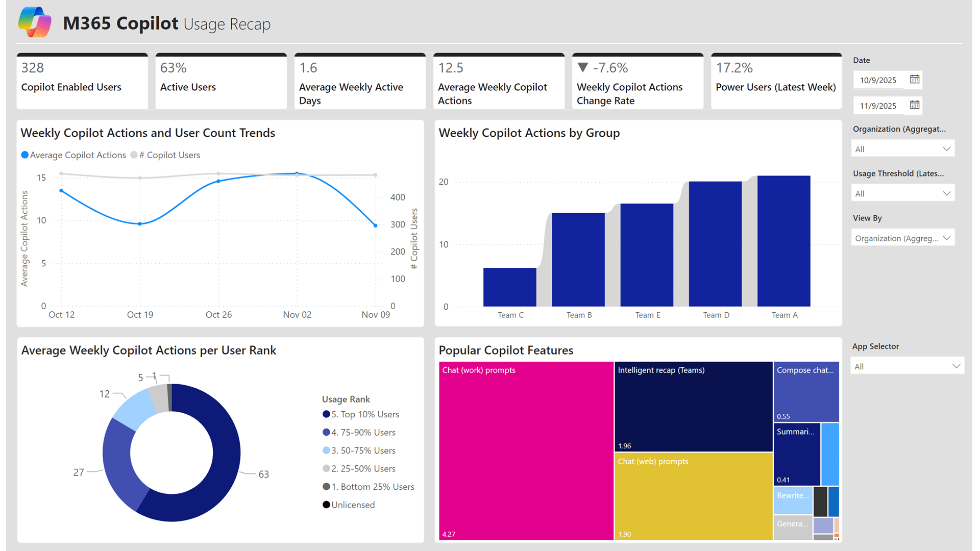Select the Unlicensed legend entry
Viewport: 980px width, 551px height.
tap(326, 505)
